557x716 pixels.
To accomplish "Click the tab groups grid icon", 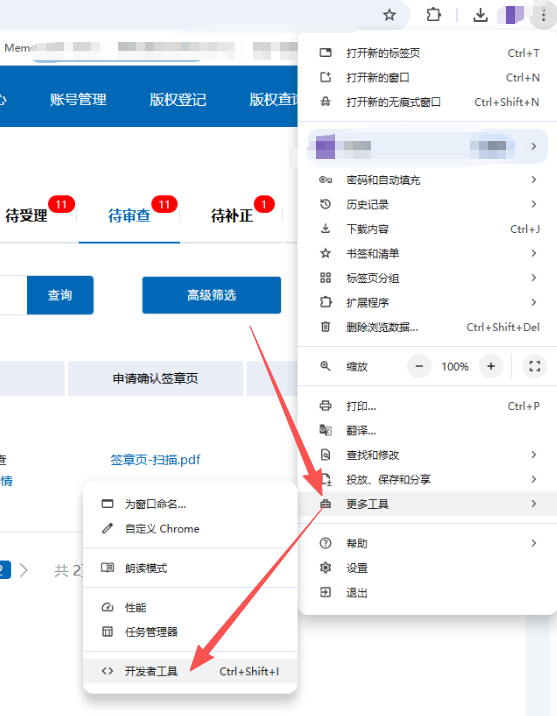I will (326, 278).
